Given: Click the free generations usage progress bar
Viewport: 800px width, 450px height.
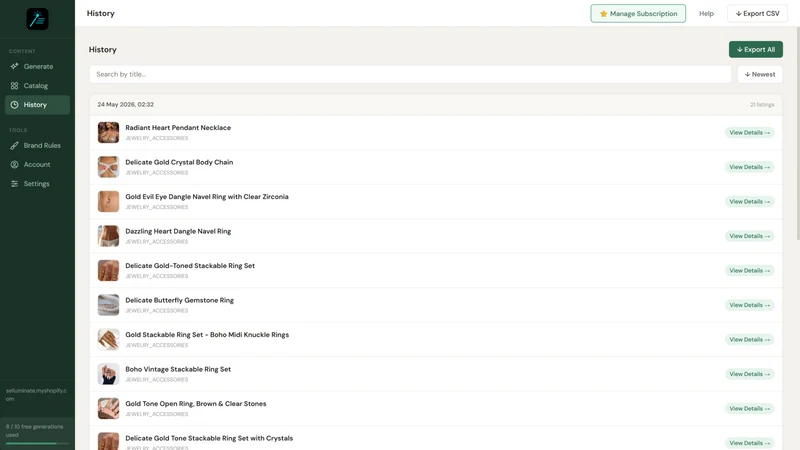Looking at the screenshot, I should (37, 443).
